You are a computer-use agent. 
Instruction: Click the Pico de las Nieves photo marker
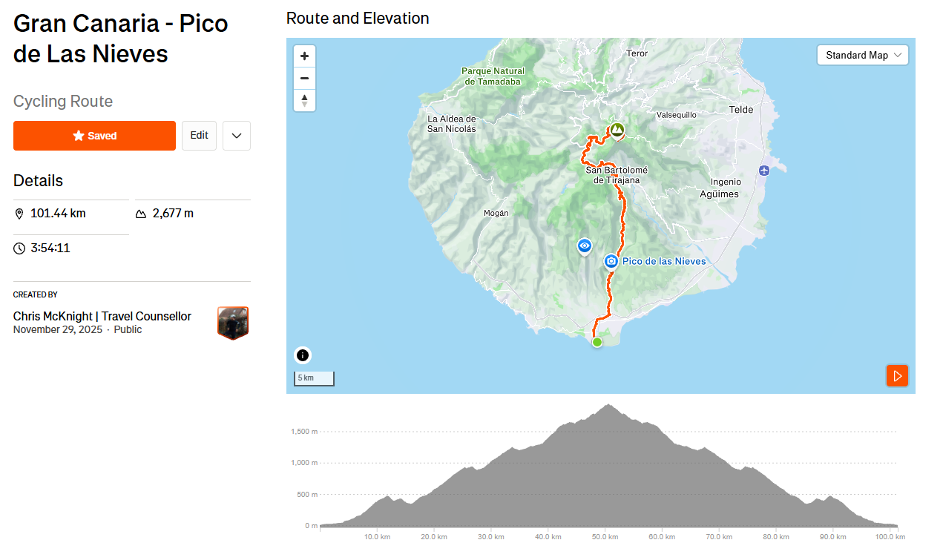point(611,261)
